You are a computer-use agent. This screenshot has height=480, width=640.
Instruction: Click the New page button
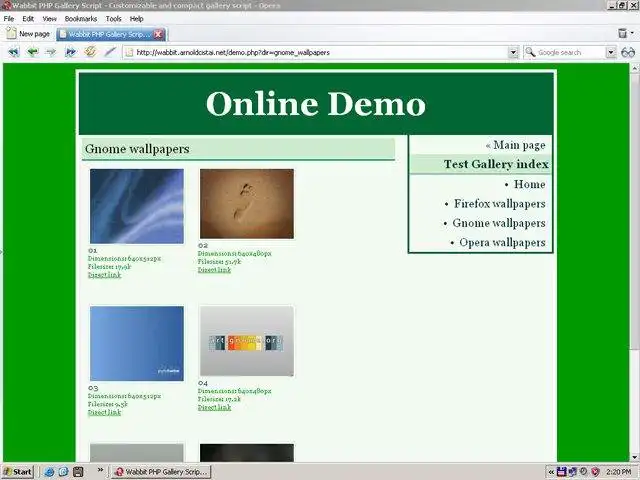click(28, 34)
